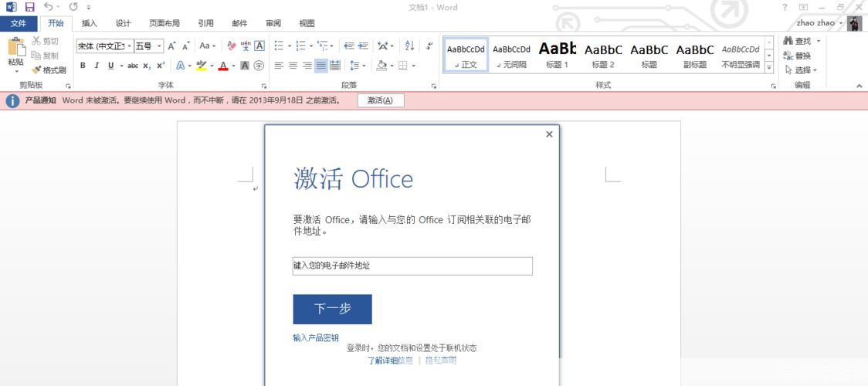Toggle character shading (gray A)

coord(245,66)
